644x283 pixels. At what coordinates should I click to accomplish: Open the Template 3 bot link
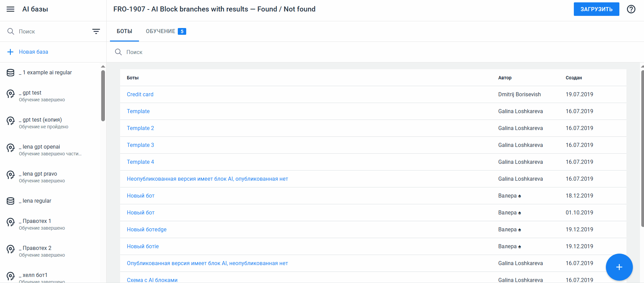[140, 145]
